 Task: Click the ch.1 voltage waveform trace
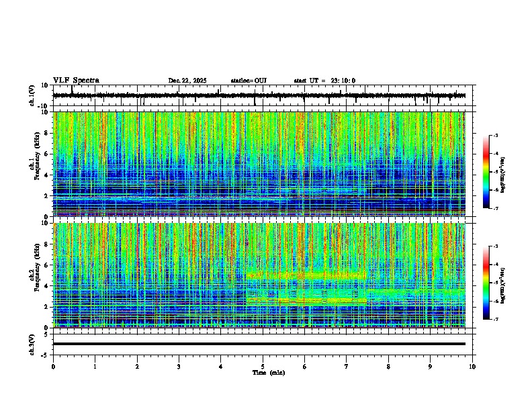(259, 95)
